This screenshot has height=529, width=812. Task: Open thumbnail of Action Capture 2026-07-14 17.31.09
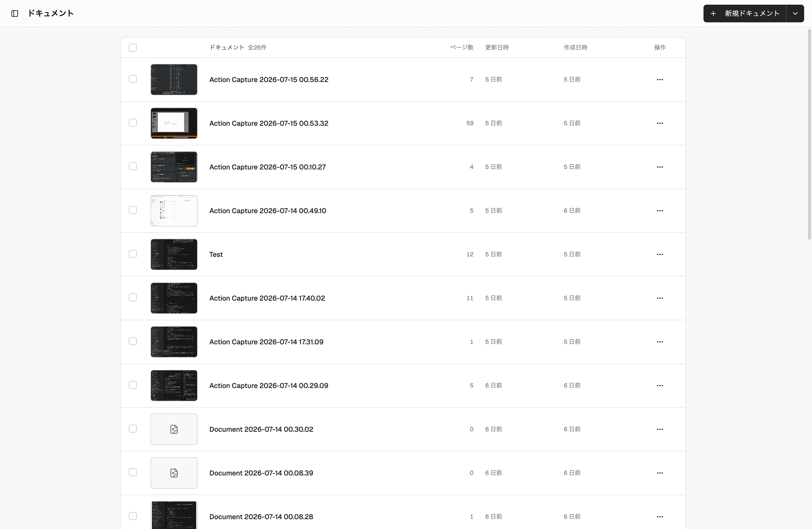[174, 342]
